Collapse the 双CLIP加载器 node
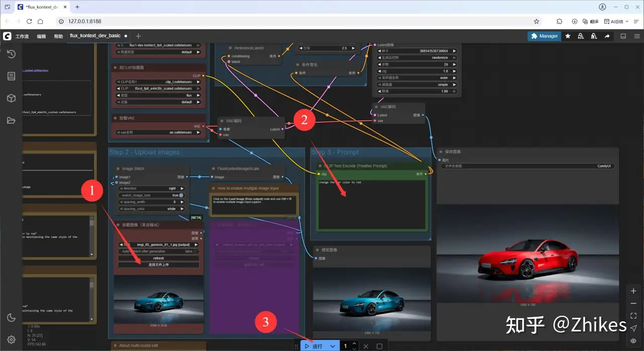This screenshot has height=351, width=644. (115, 67)
